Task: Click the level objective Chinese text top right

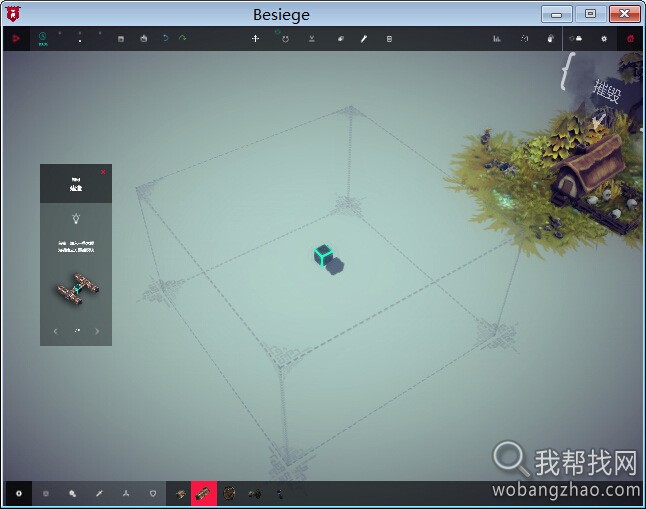Action: pyautogui.click(x=606, y=91)
